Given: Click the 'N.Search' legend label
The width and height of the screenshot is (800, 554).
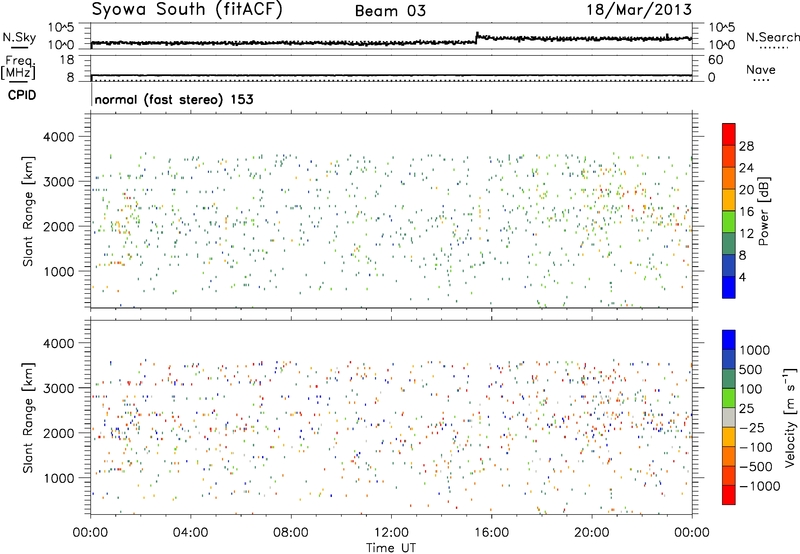Looking at the screenshot, I should (x=772, y=37).
